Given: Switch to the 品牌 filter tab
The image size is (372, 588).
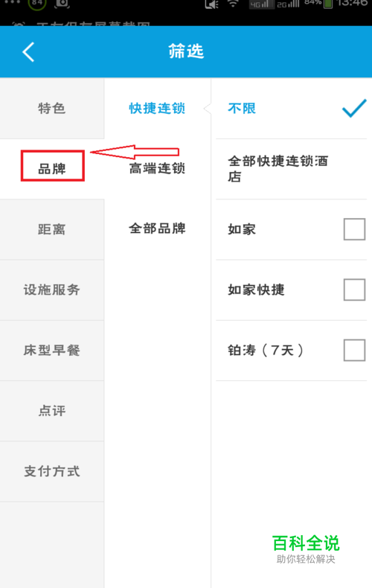Looking at the screenshot, I should [52, 169].
